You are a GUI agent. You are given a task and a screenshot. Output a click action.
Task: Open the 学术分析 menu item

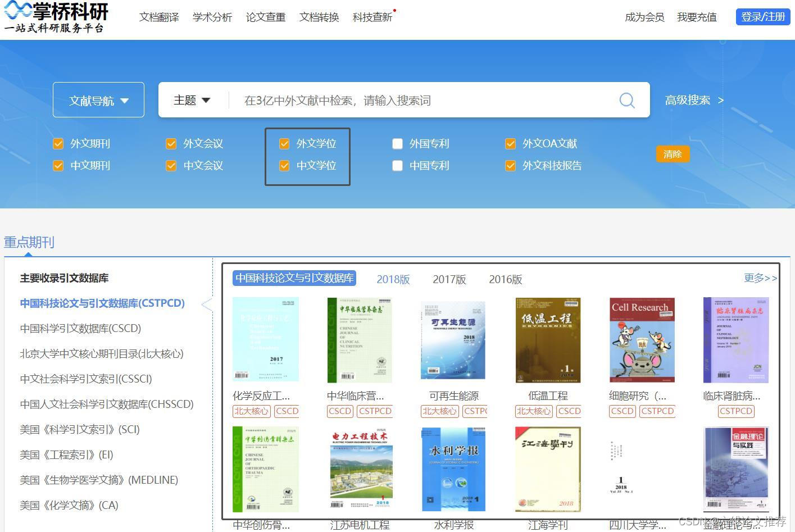tap(212, 17)
